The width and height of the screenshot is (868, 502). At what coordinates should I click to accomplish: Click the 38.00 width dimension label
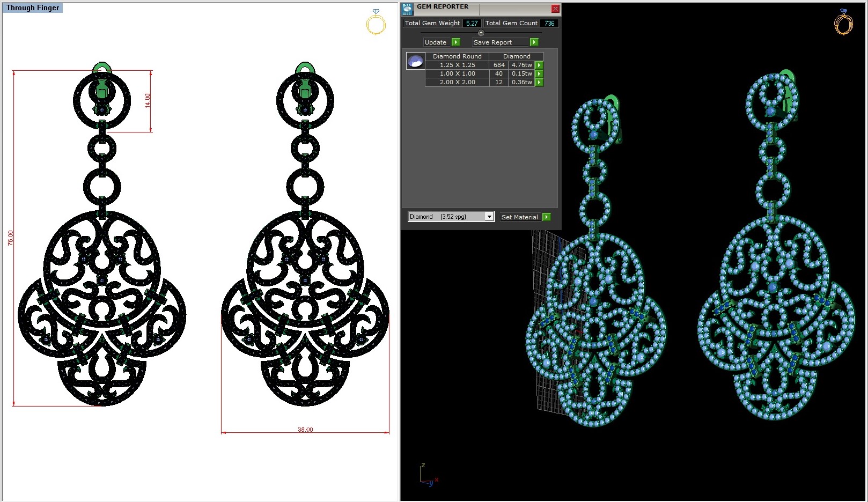pyautogui.click(x=305, y=430)
